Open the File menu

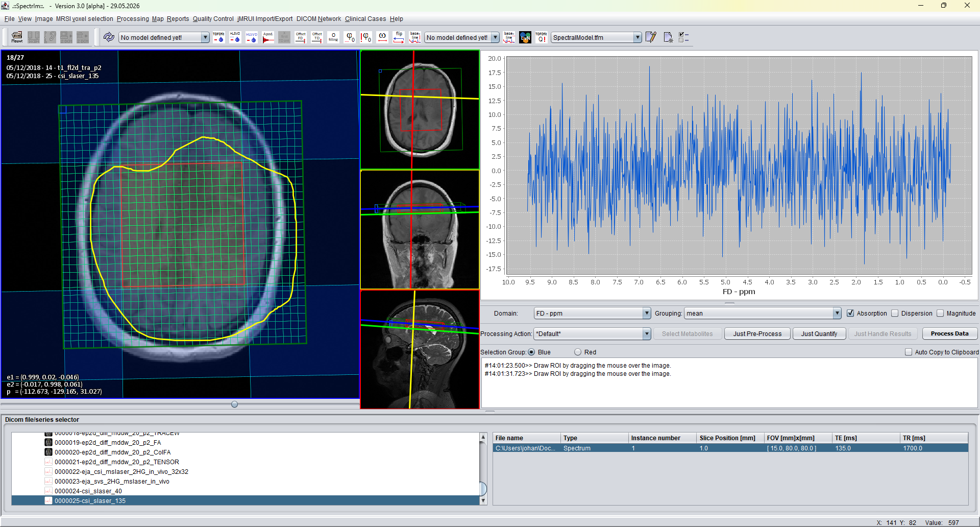9,19
